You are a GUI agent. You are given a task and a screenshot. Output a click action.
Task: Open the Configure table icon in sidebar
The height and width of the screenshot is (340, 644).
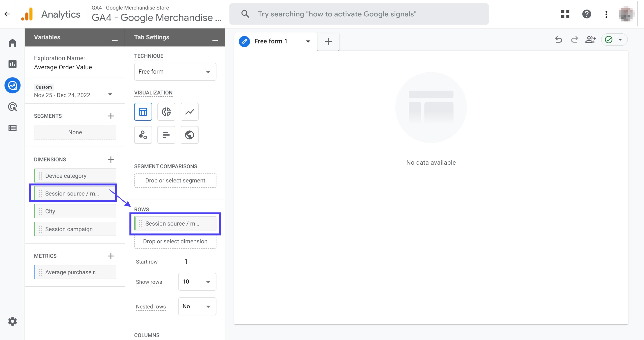(x=13, y=128)
